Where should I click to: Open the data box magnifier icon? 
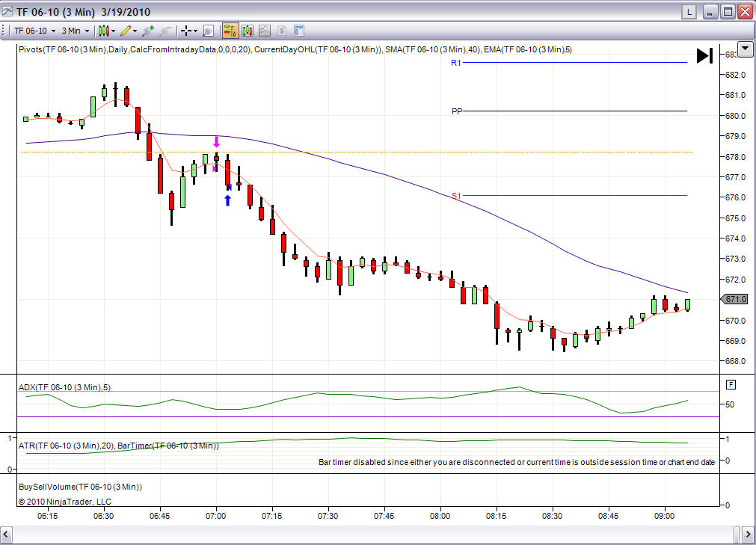[209, 31]
